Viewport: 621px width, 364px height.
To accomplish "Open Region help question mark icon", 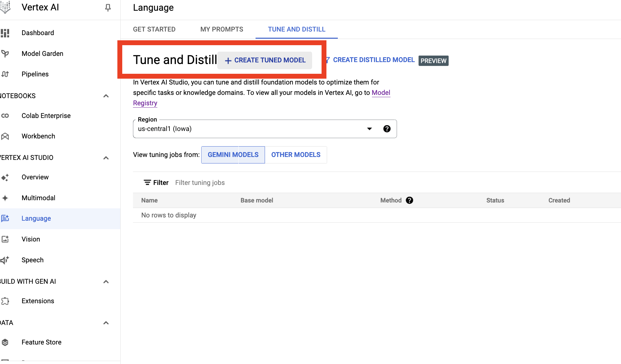I will [x=387, y=129].
